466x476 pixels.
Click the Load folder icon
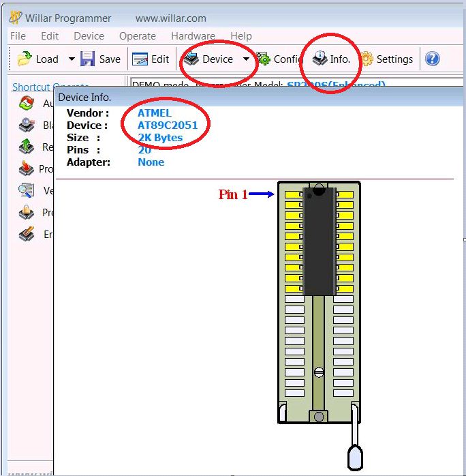pos(25,59)
